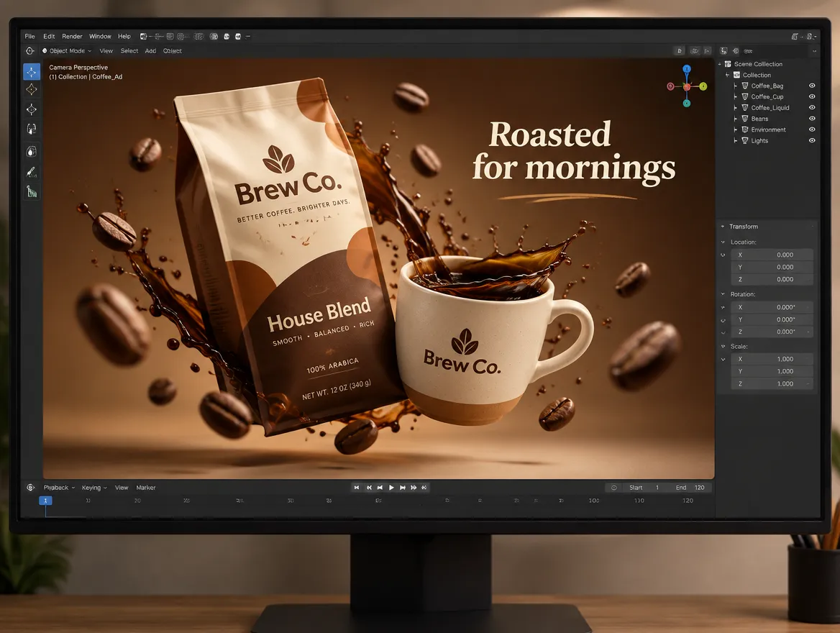
Task: Click the Coffee_Bag object icon
Action: tap(744, 86)
